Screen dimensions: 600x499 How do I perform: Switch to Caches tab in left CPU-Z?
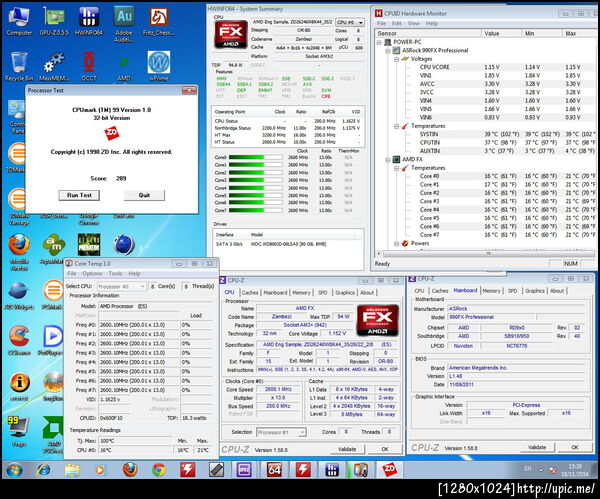tap(250, 292)
